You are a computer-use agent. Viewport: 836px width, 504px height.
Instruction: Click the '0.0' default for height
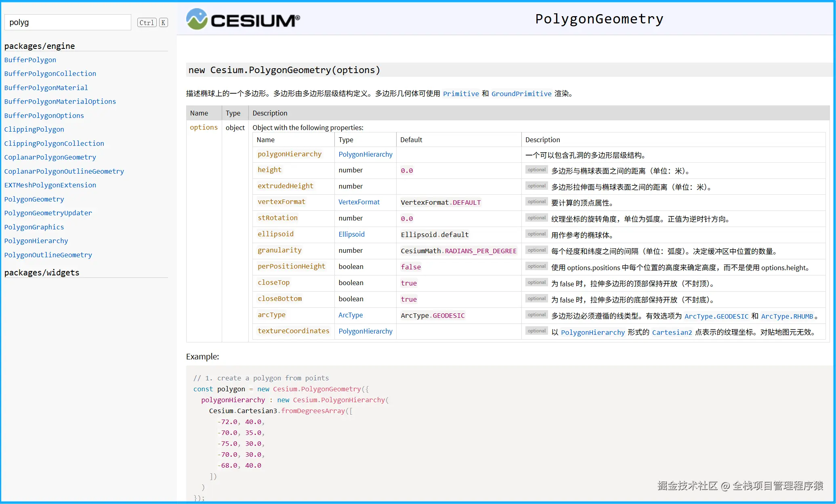[x=407, y=170]
